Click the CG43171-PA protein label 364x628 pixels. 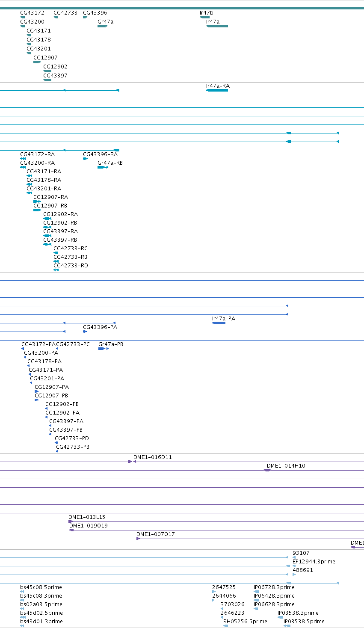(x=46, y=370)
